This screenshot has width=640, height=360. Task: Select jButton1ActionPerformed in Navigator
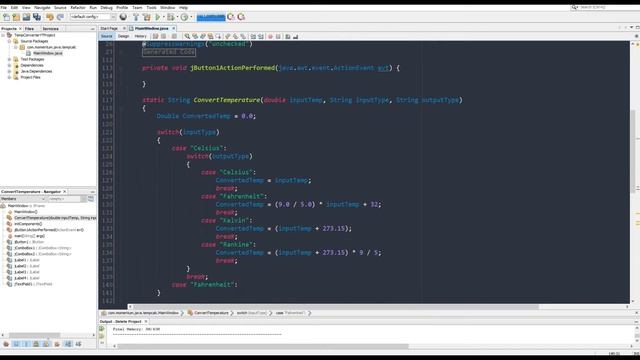tap(49, 230)
